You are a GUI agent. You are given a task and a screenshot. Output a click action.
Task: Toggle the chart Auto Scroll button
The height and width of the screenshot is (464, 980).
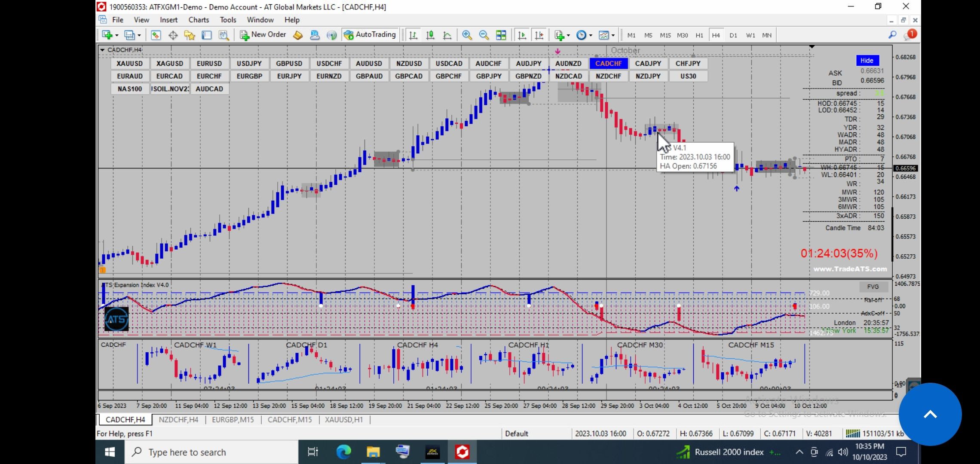coord(522,35)
